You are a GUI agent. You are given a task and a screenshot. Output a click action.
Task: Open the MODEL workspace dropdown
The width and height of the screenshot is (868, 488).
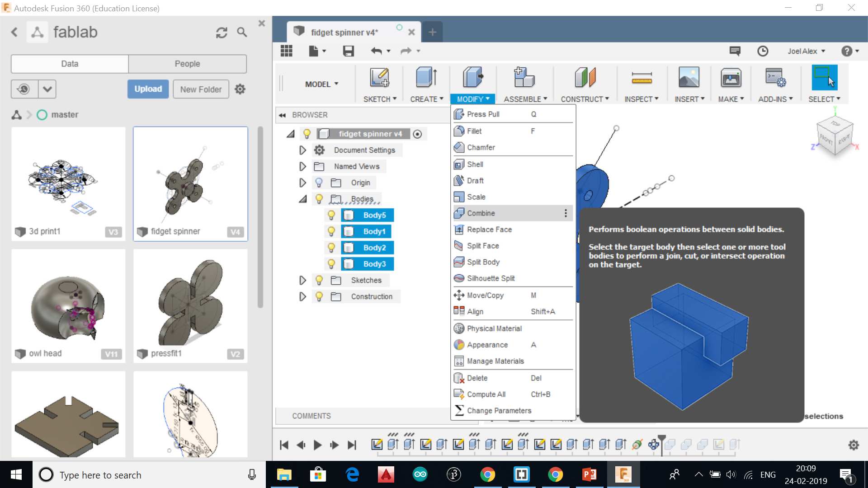(321, 84)
